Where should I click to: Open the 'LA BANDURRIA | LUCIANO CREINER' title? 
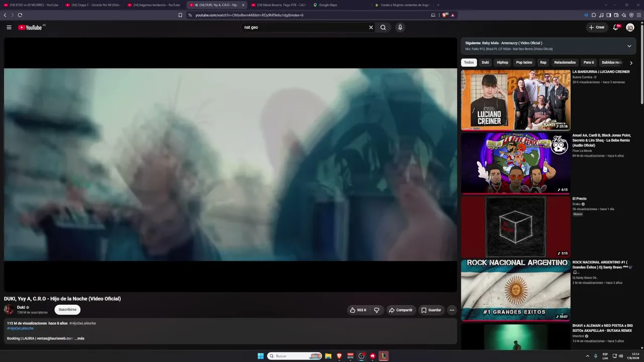click(x=601, y=72)
